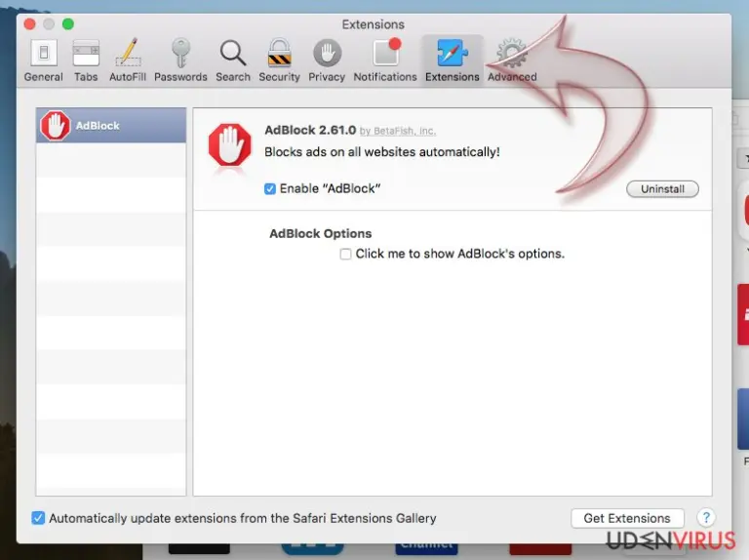Viewport: 749px width, 560px height.
Task: Open the Search preferences pane
Action: [x=233, y=60]
